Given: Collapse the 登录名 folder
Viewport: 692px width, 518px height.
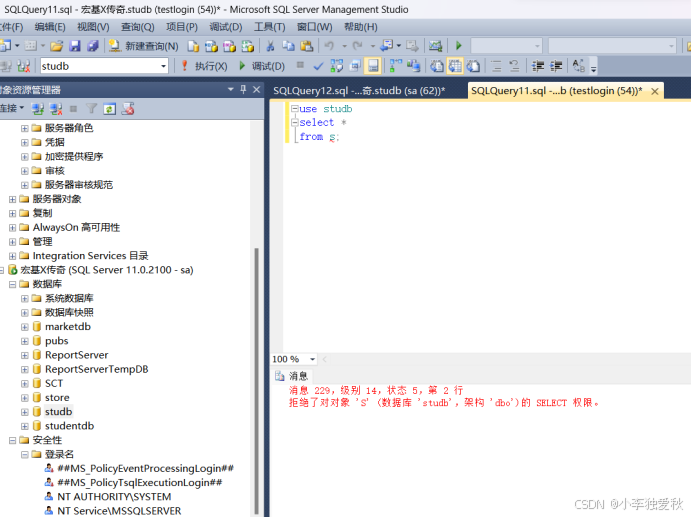Looking at the screenshot, I should pyautogui.click(x=25, y=454).
